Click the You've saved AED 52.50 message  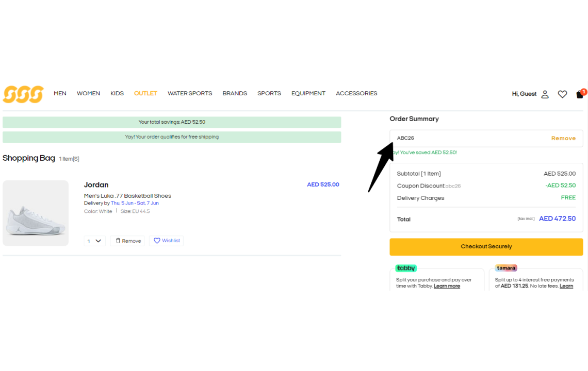[x=424, y=153]
